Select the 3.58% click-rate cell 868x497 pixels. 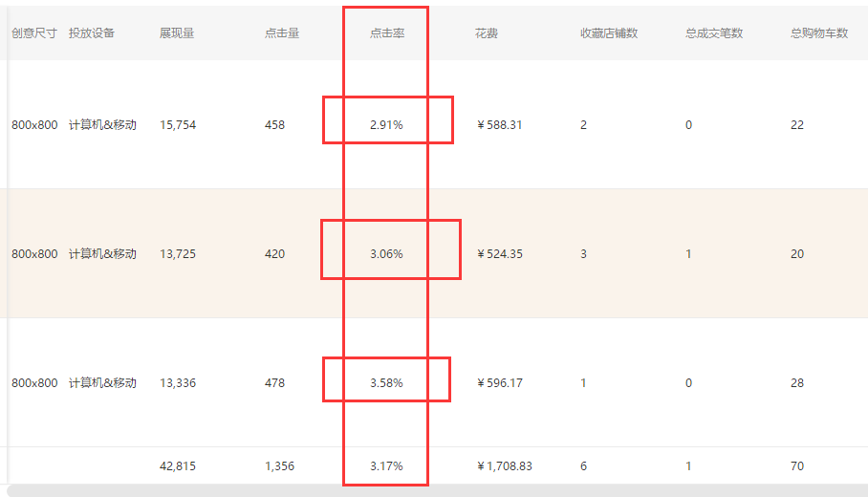(x=386, y=383)
